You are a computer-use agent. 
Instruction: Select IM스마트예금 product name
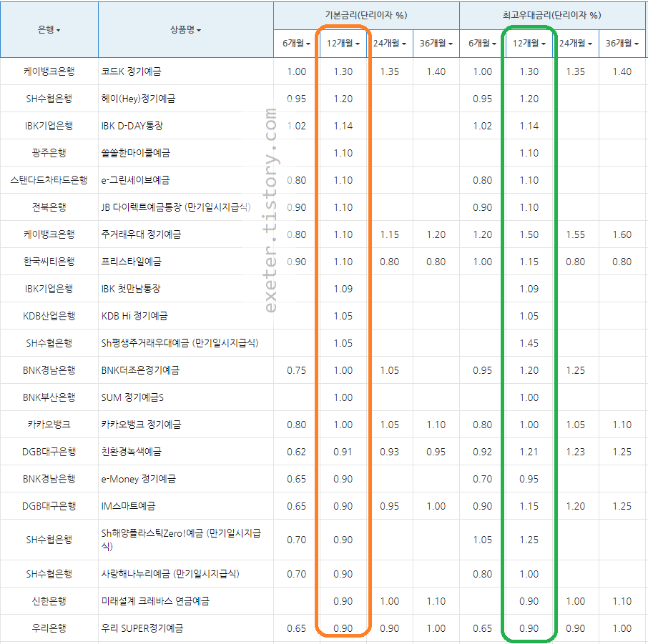pos(128,506)
